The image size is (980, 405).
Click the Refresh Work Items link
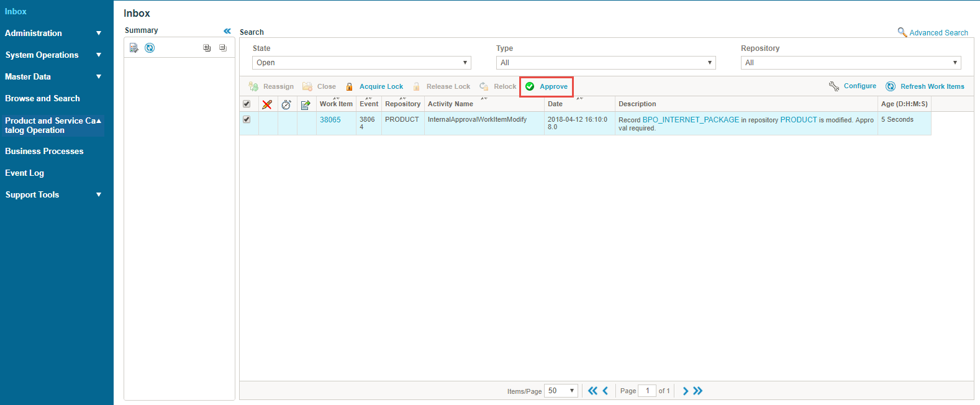coord(932,86)
